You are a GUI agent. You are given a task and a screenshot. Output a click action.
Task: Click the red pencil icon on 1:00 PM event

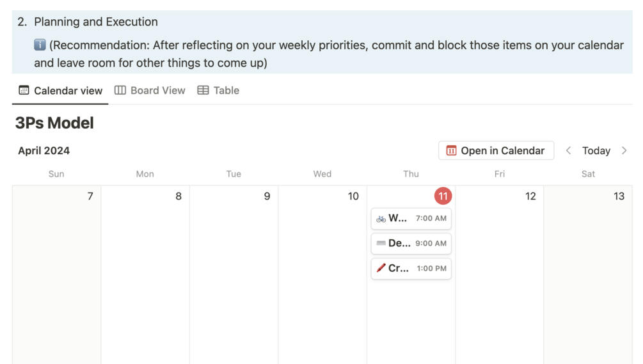381,268
